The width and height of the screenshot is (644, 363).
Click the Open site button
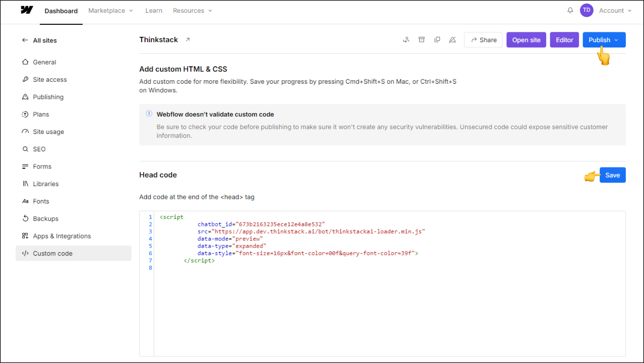526,40
